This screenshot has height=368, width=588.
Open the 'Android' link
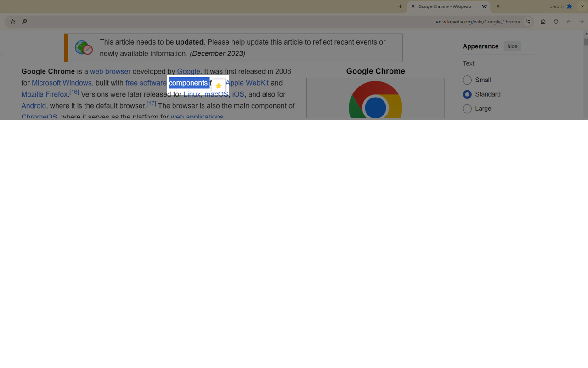point(34,106)
